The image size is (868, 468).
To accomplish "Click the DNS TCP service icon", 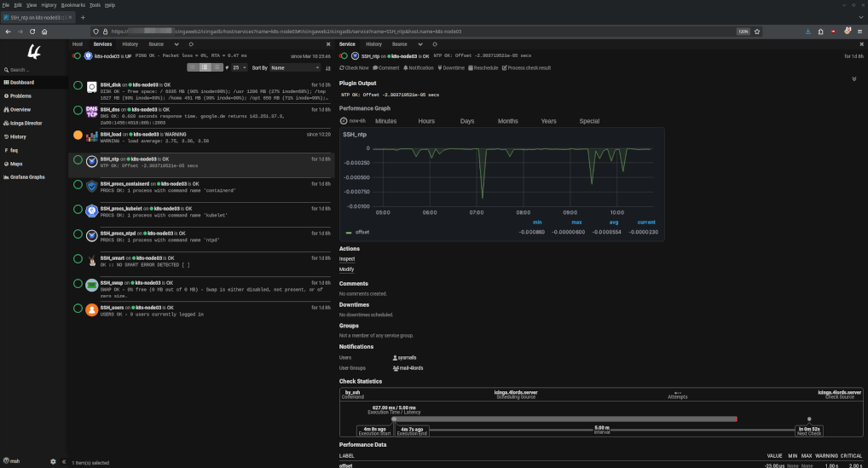I will [x=92, y=111].
